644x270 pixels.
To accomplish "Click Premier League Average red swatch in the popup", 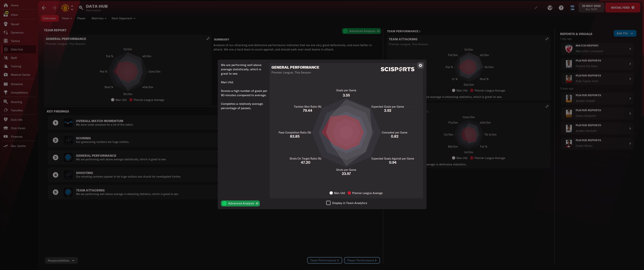I will 349,193.
